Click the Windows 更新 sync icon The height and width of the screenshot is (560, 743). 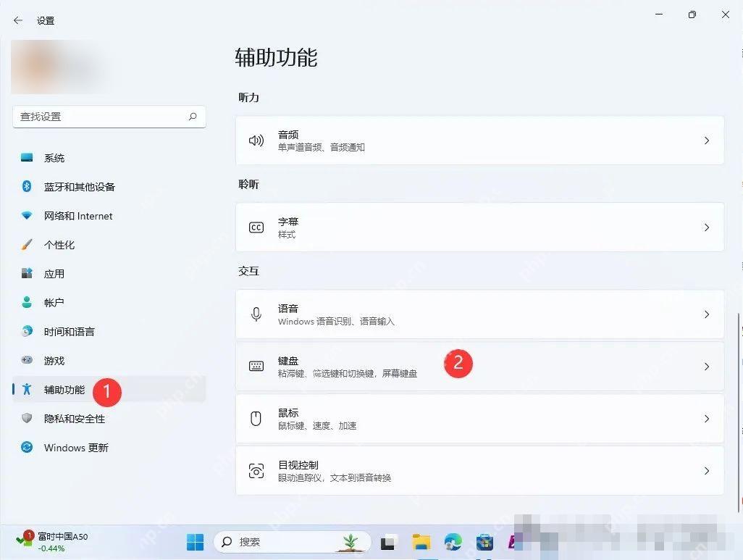[27, 447]
